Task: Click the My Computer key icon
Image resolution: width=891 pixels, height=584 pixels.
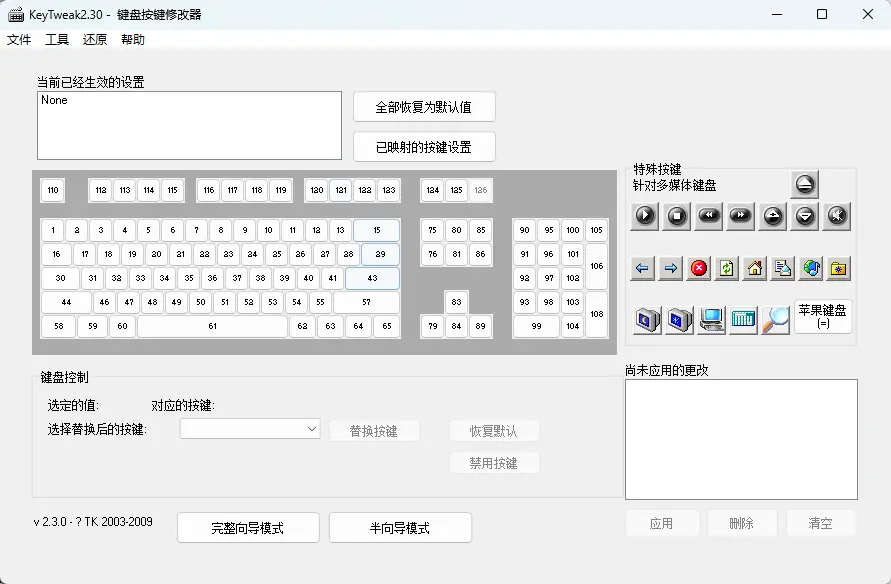Action: click(x=711, y=320)
